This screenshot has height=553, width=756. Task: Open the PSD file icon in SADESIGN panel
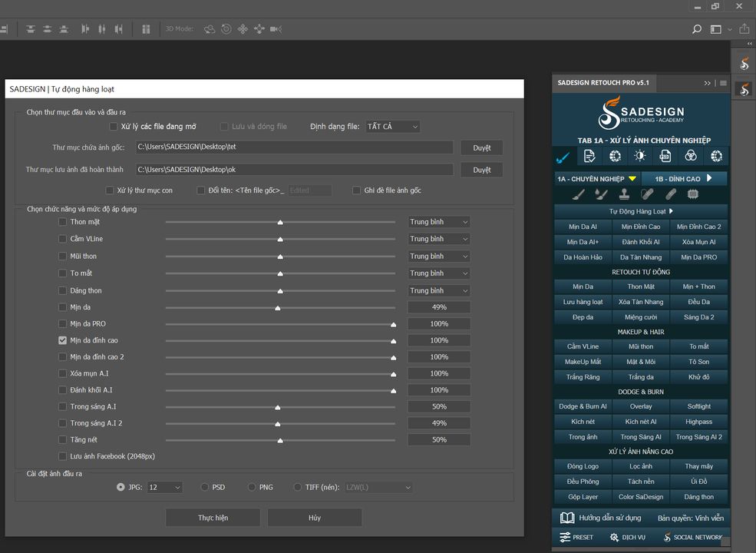click(666, 156)
